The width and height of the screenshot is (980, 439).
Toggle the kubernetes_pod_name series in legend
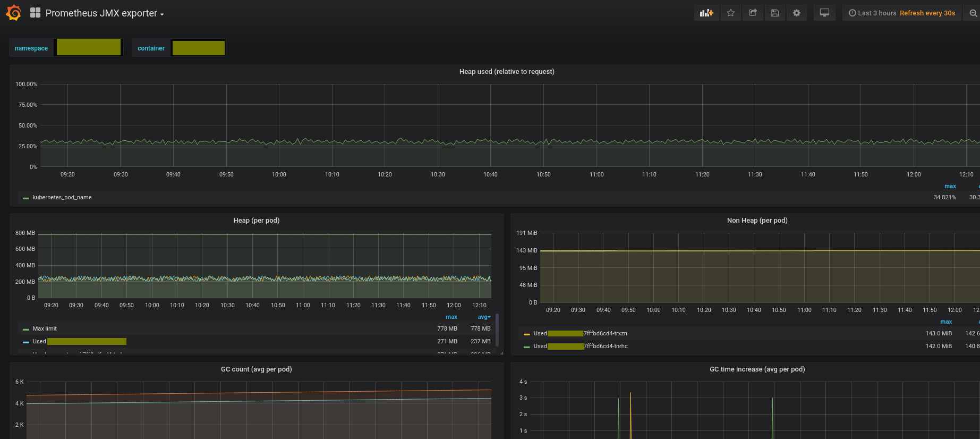[x=62, y=197]
